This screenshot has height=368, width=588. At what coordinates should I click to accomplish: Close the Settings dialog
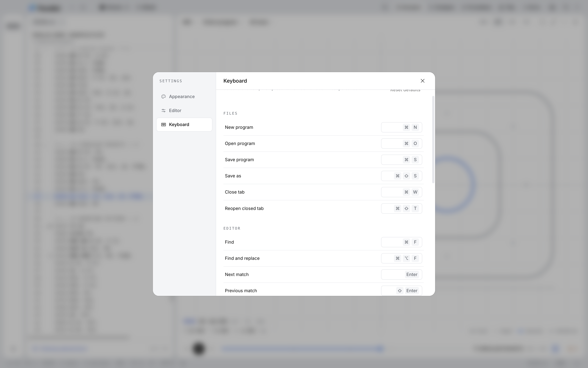coord(423,81)
